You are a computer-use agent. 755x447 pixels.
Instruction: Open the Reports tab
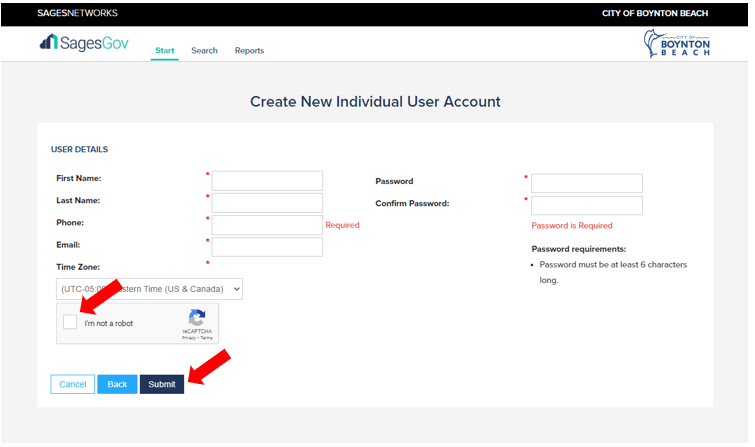(x=249, y=51)
